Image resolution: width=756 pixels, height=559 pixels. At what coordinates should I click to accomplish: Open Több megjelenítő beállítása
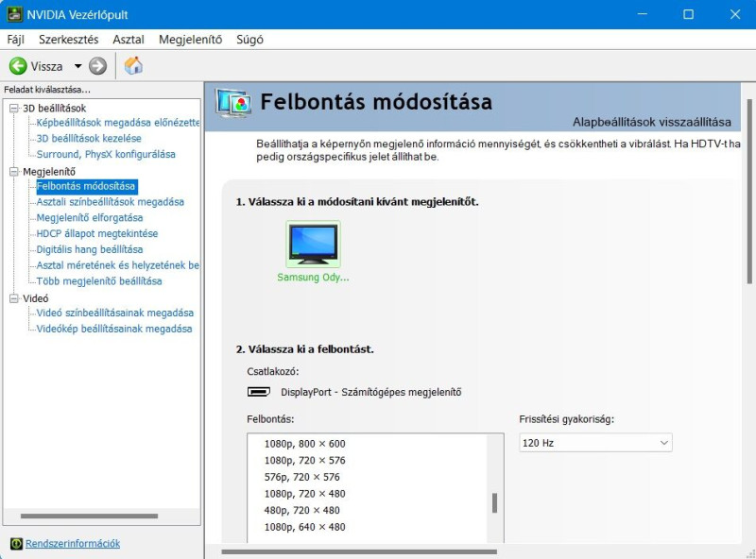click(99, 281)
